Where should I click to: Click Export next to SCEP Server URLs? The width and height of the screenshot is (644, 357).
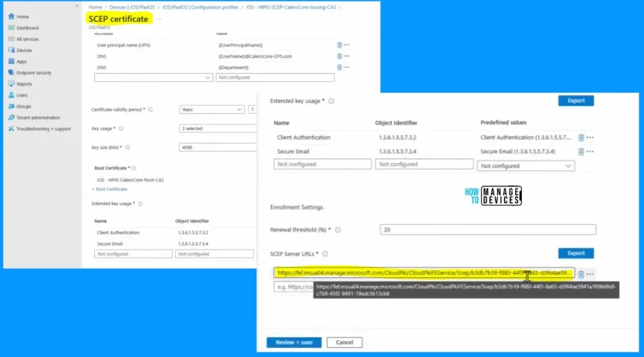pos(576,253)
